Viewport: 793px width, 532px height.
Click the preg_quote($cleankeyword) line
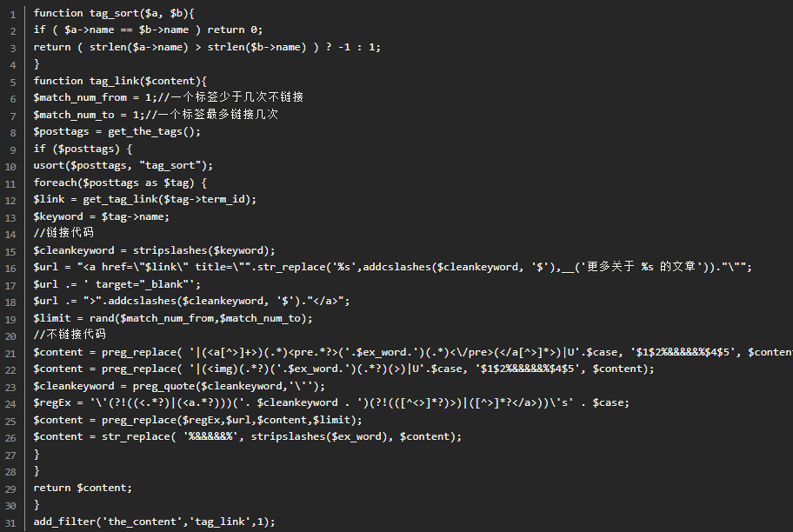[179, 386]
